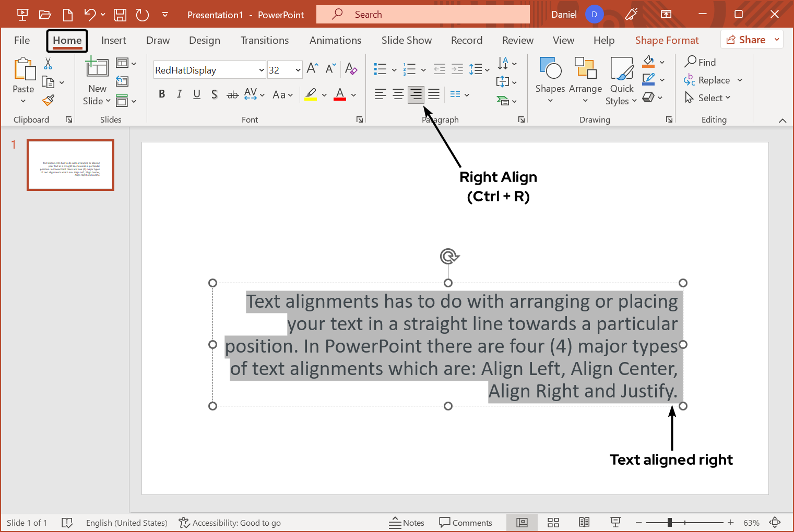This screenshot has width=794, height=532.
Task: Click the Arrange icon in Drawing group
Action: coord(585,80)
